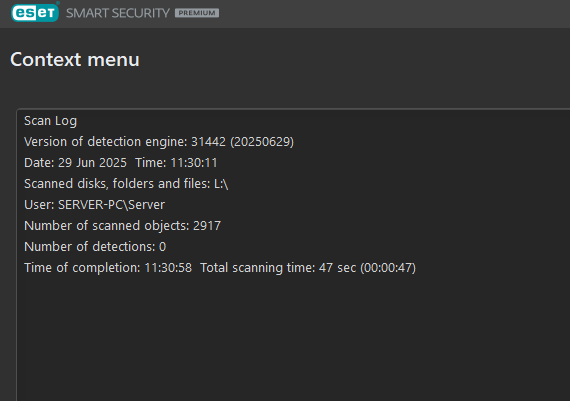Click the ESET logo icon

[x=35, y=12]
